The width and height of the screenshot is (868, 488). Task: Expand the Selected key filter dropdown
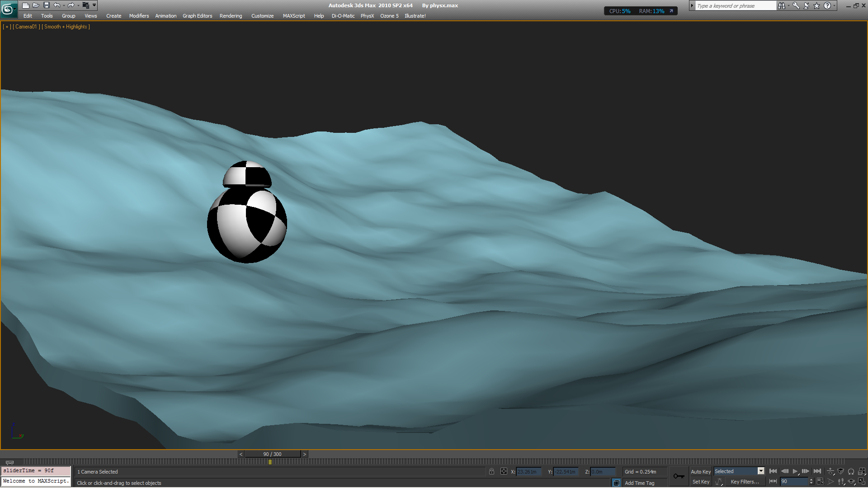tap(761, 471)
